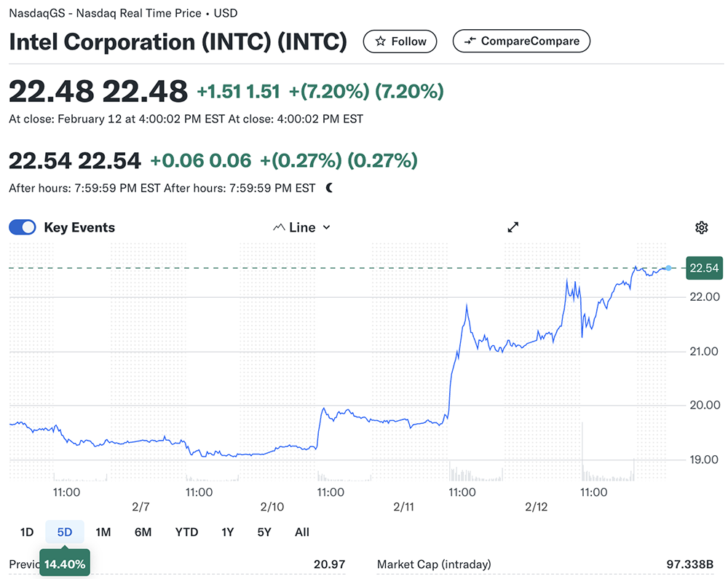Click the star icon on Follow button
Screen dimensions: 728x579
[x=380, y=42]
